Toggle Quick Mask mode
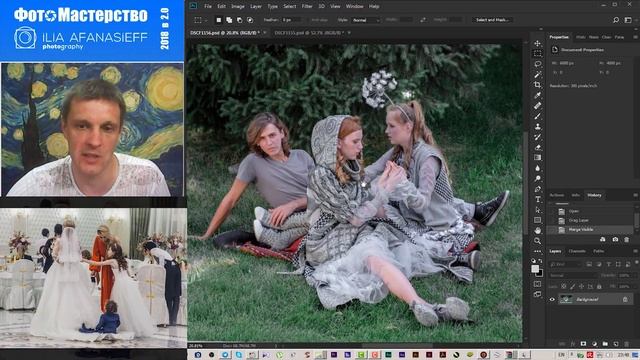Viewport: 640px width, 360px height. click(x=538, y=284)
